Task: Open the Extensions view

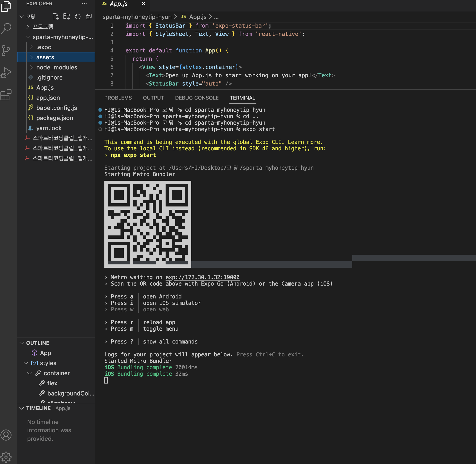Action: (x=6, y=95)
